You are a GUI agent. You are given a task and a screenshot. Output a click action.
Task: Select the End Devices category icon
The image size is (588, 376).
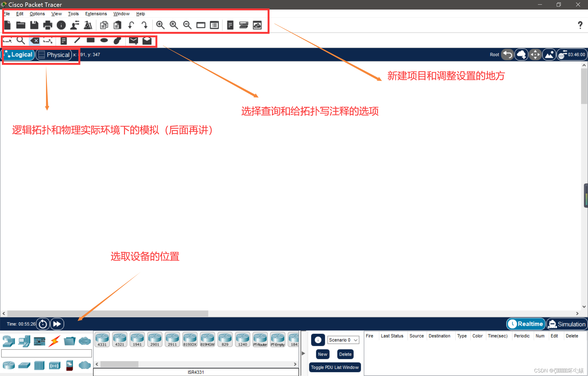[x=24, y=341]
